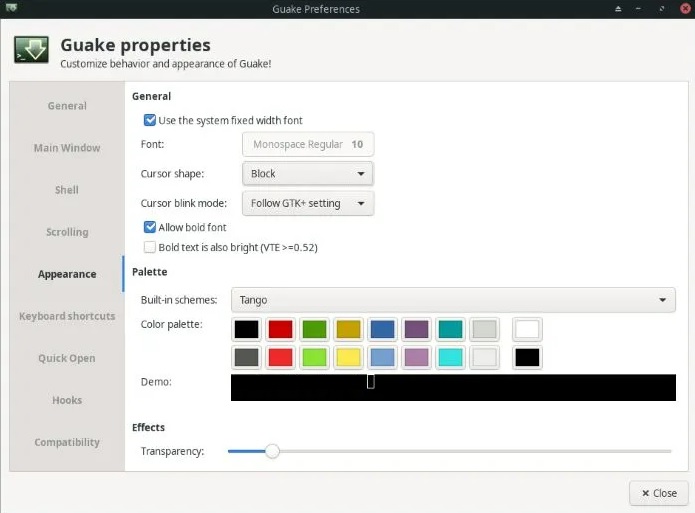Click the Close button

[x=659, y=493]
